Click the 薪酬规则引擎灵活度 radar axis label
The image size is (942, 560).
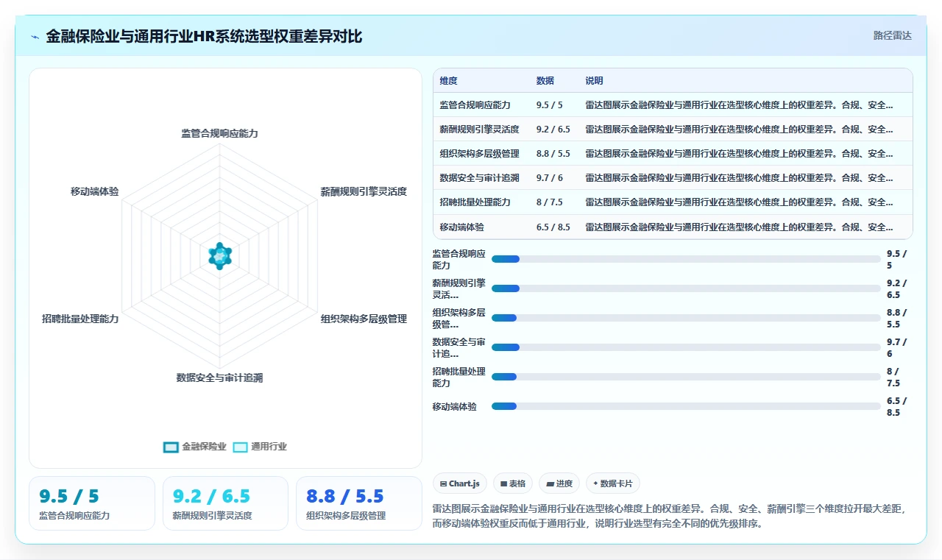[364, 191]
